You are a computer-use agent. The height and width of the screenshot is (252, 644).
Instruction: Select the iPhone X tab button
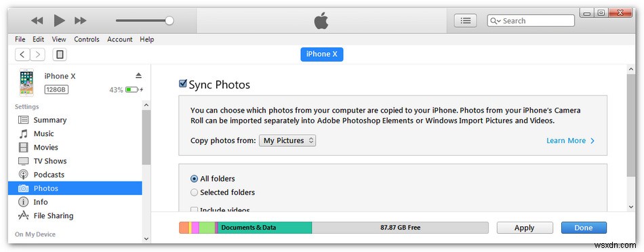[321, 54]
